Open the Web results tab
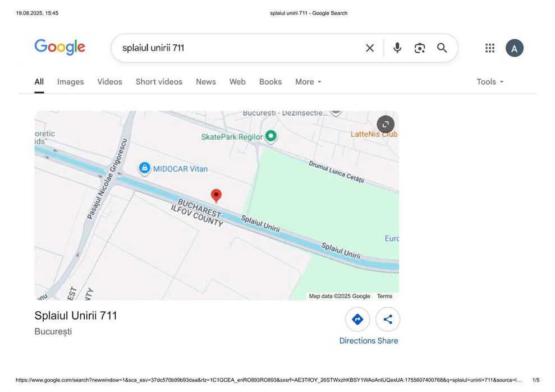The image size is (555, 392). tap(237, 82)
